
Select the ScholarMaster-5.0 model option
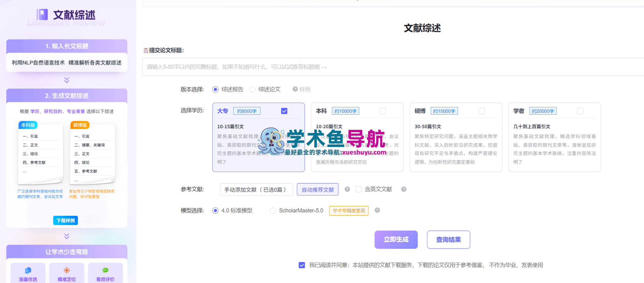pos(273,211)
